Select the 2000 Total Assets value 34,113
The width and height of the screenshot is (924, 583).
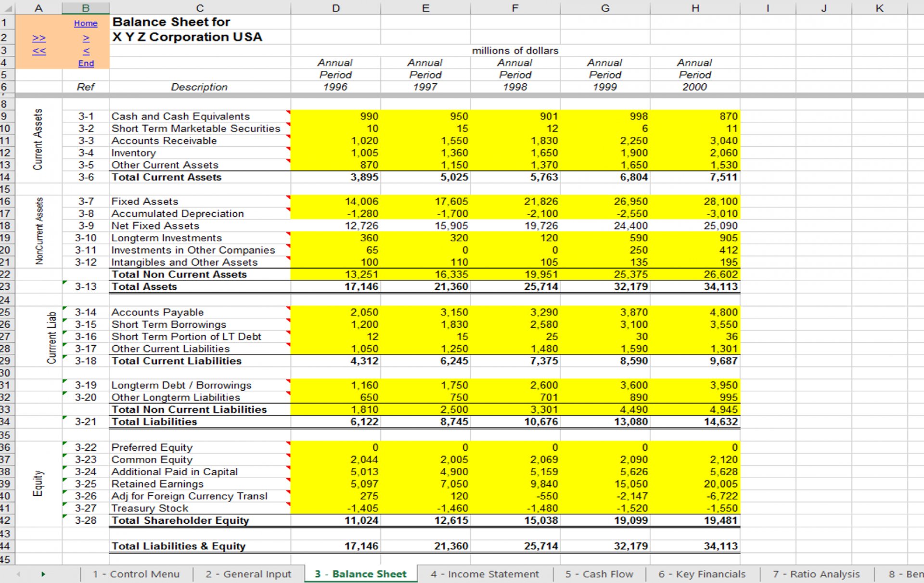(x=695, y=286)
